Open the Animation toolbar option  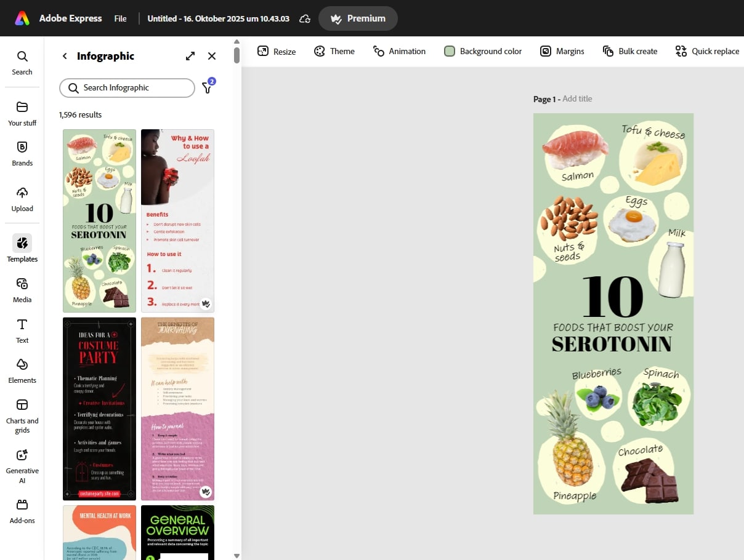tap(399, 51)
